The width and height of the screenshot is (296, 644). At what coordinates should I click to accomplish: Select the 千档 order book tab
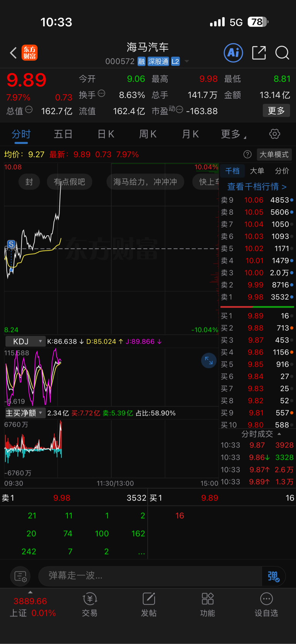[232, 171]
